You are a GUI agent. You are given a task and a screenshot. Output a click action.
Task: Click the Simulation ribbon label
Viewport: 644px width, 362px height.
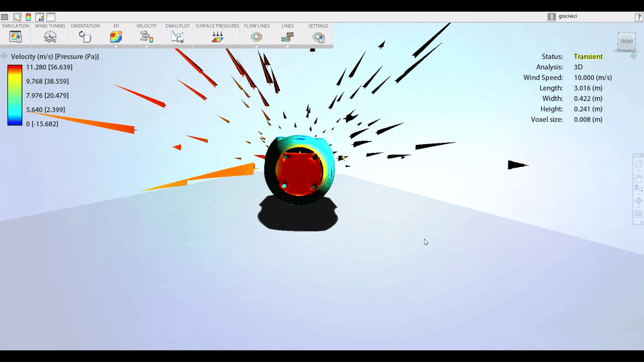click(15, 26)
